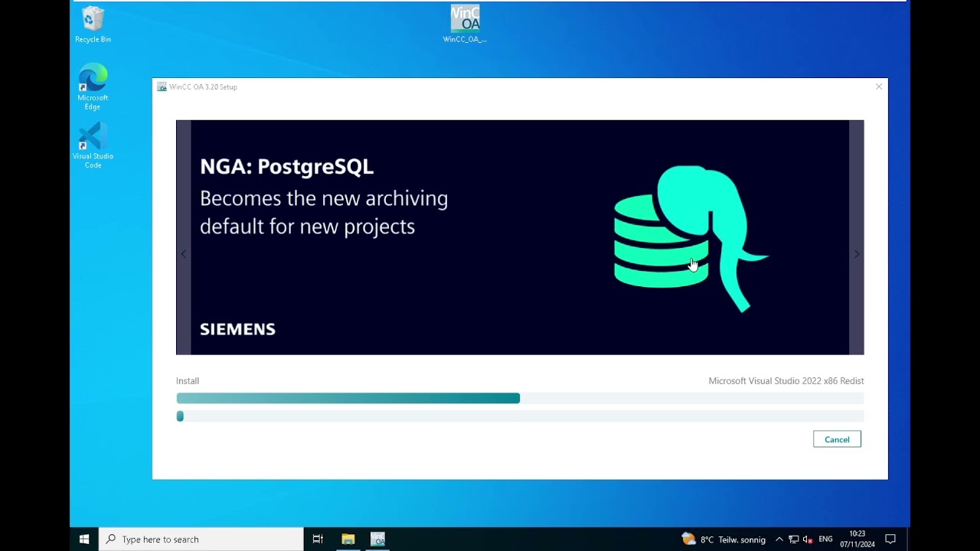
Task: Show hidden system tray icons
Action: 779,540
